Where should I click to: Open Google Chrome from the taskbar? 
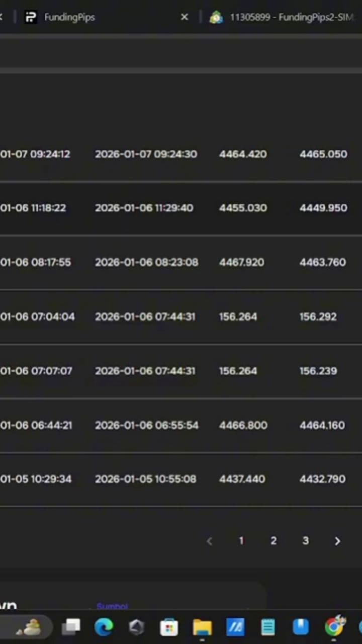tap(334, 627)
